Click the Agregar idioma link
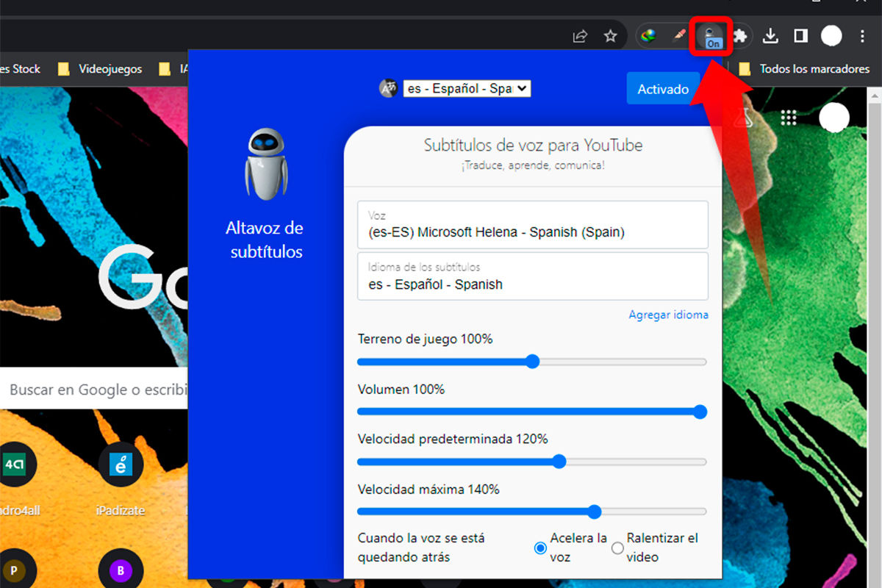This screenshot has height=588, width=882. point(668,315)
